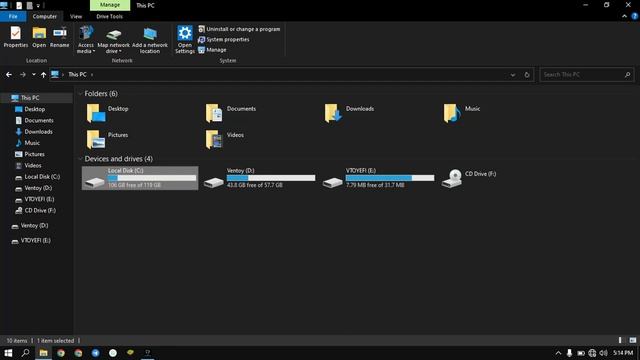Switch to the Computer ribbon tab

(44, 16)
